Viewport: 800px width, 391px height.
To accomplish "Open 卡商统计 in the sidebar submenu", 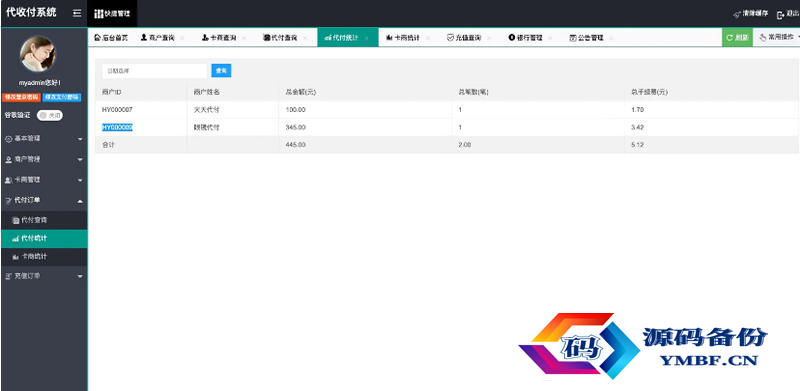I will (x=44, y=257).
